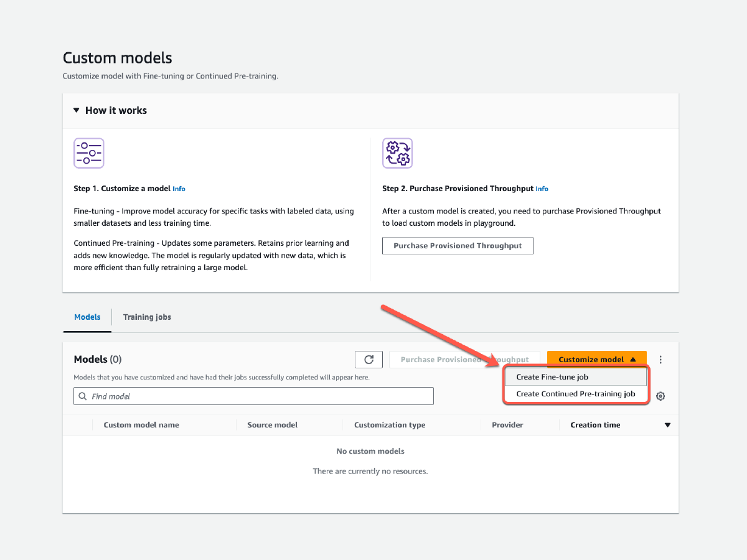Click the Customization type column header
747x560 pixels.
[390, 426]
